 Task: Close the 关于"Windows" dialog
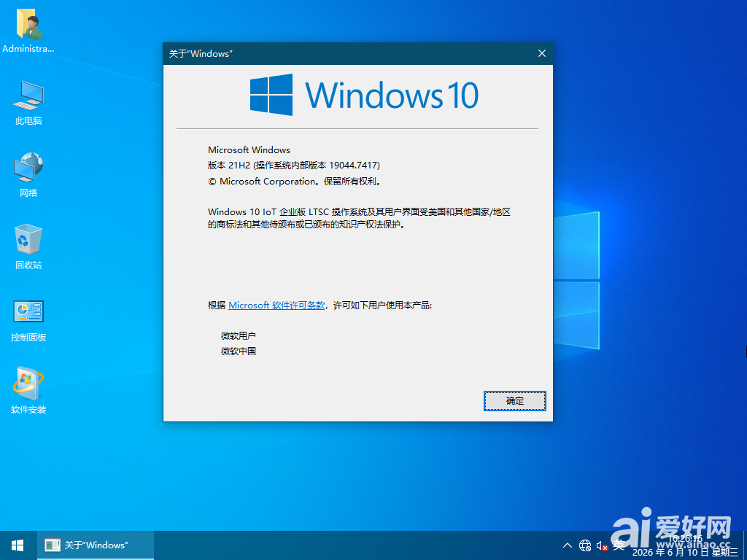coord(542,53)
